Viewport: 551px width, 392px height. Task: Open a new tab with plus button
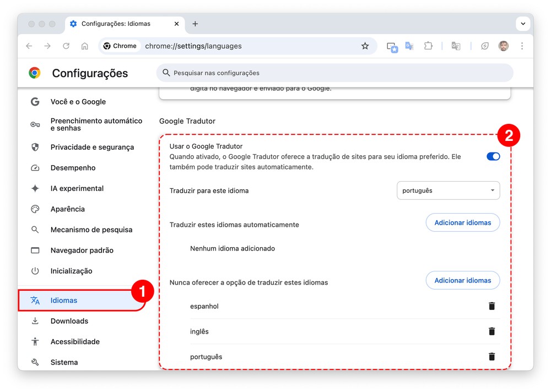[195, 24]
